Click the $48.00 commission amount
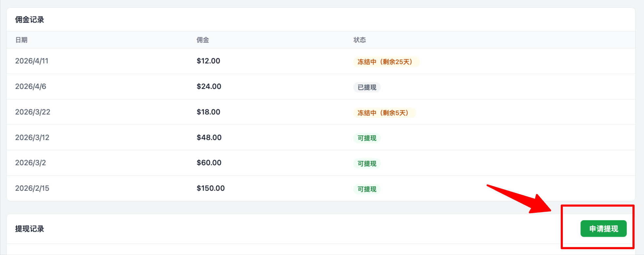The width and height of the screenshot is (644, 255). pyautogui.click(x=209, y=137)
